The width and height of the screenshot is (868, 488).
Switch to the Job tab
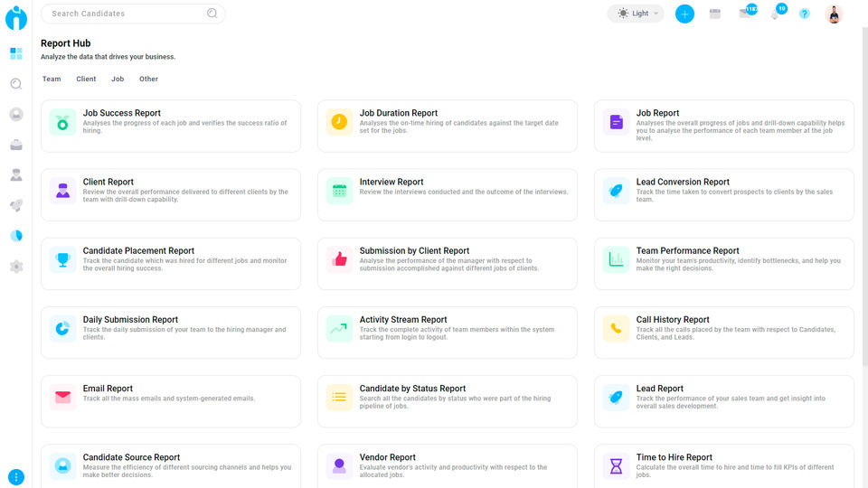tap(118, 80)
